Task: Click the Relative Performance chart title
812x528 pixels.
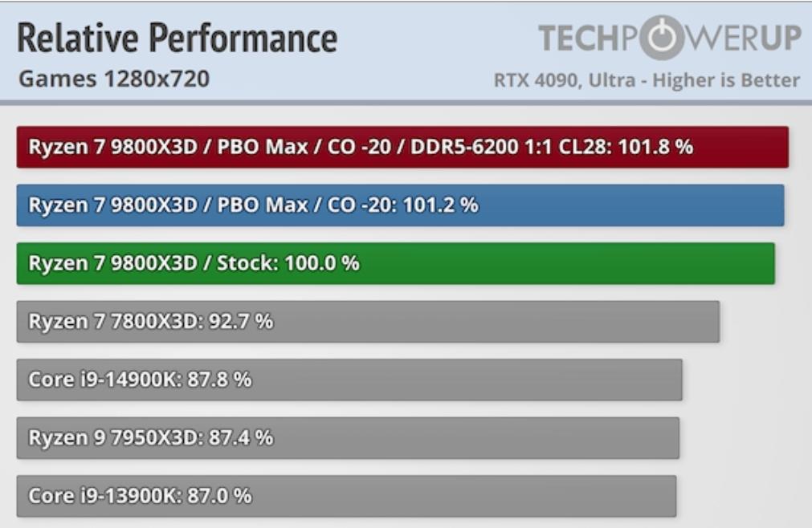Action: tap(177, 38)
